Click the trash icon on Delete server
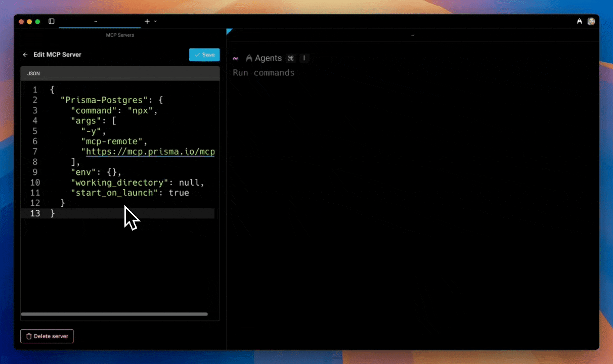Screen dimensions: 613x364 pyautogui.click(x=28, y=336)
